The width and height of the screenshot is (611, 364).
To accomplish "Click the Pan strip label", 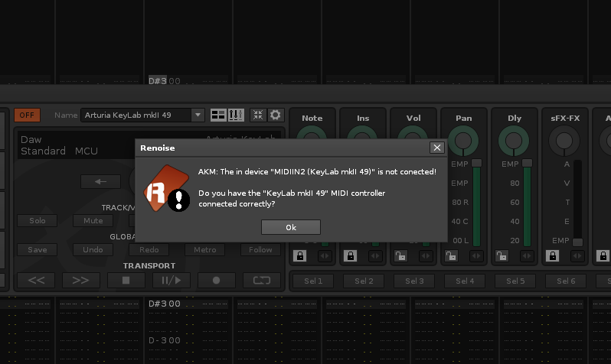I will pos(464,118).
